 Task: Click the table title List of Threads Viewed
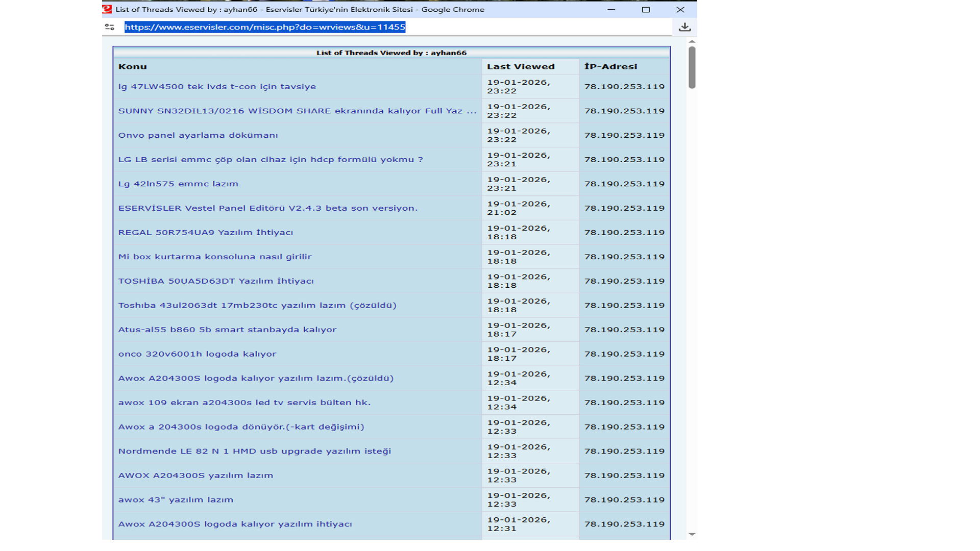[391, 53]
